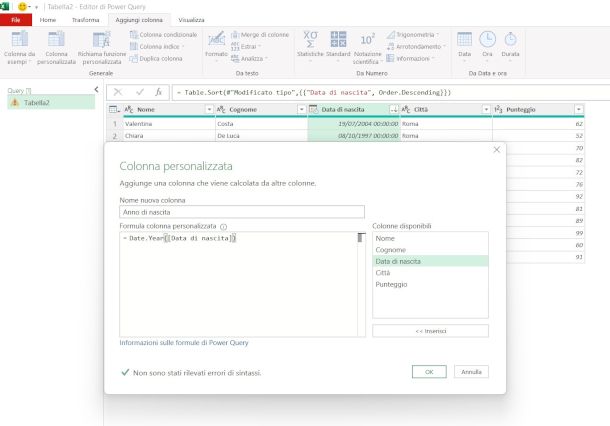Screen dimensions: 610x426
Task: Open the Città column filter dropdown
Action: (x=486, y=110)
